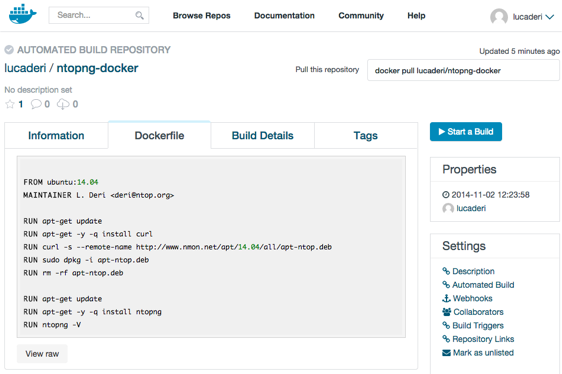Open Documentation in the top nav
The height and width of the screenshot is (374, 562).
284,16
